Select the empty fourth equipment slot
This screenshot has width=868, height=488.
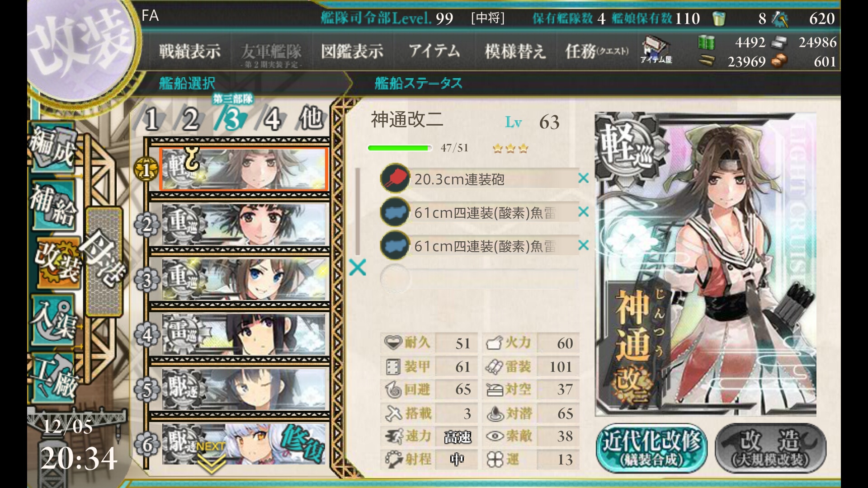coord(480,279)
